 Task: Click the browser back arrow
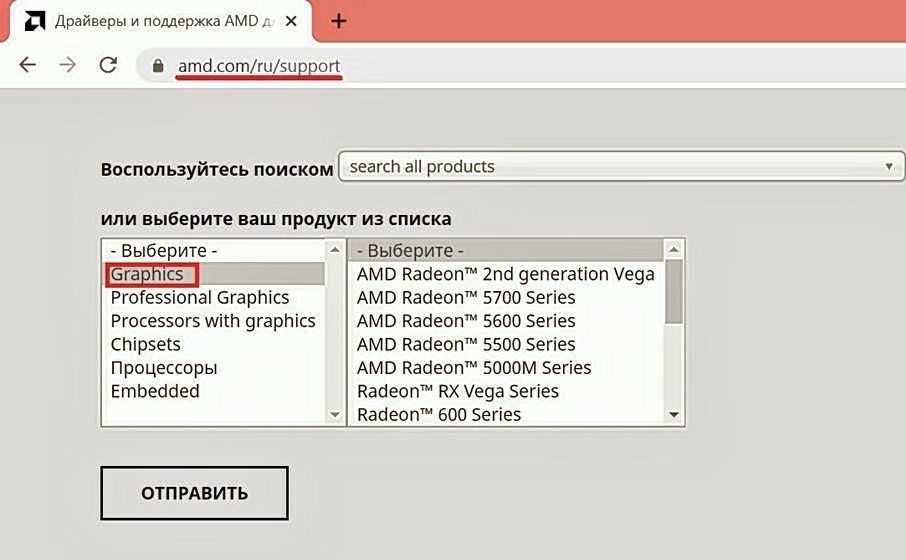[27, 66]
